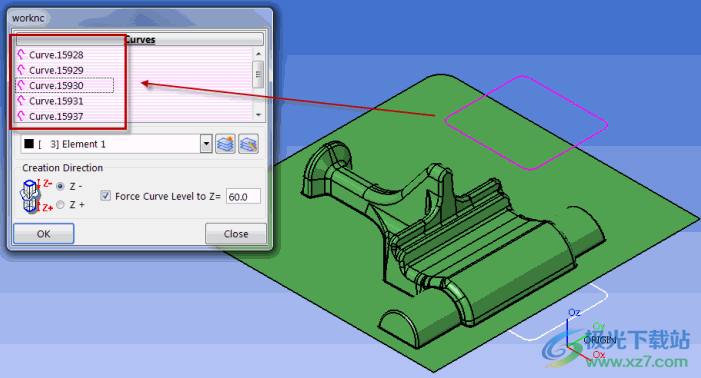
Task: Click the edit layer icon with pencil
Action: [248, 144]
